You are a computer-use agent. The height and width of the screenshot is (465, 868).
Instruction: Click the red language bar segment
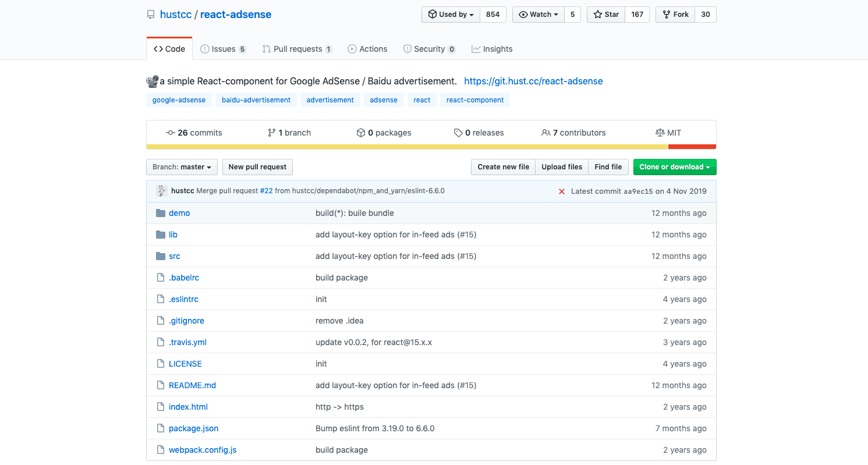point(692,147)
